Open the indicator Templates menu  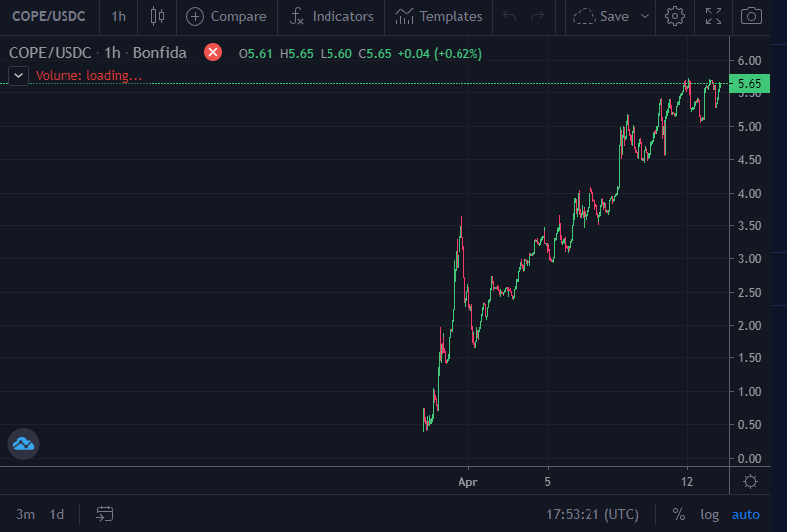coord(439,16)
